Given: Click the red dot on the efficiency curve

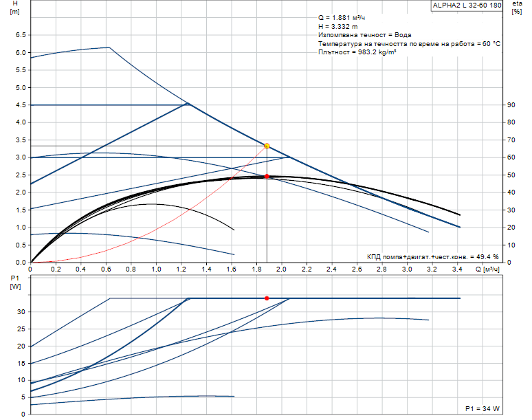Looking at the screenshot, I should coord(267,177).
